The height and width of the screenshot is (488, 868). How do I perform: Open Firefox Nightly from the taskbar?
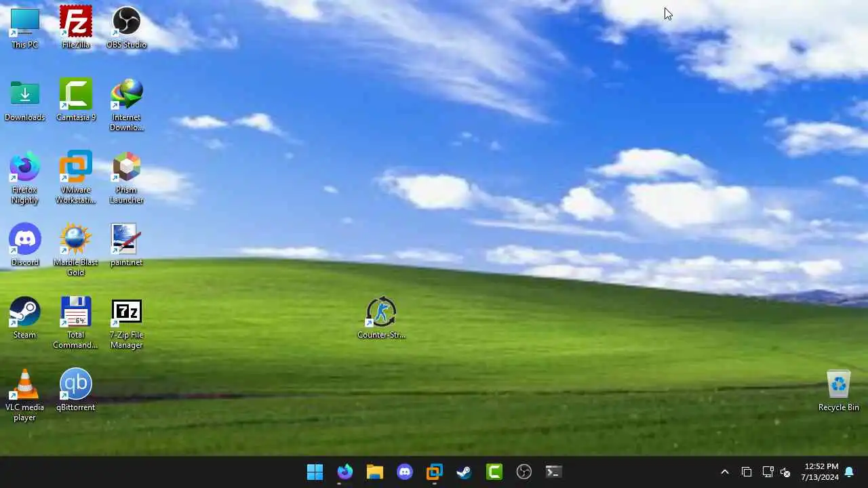(x=345, y=472)
